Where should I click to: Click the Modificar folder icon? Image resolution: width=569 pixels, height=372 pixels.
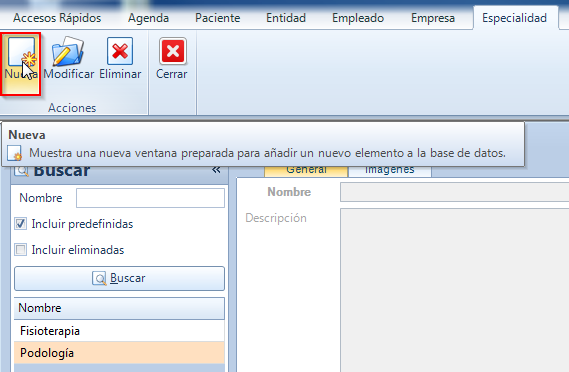pos(68,51)
